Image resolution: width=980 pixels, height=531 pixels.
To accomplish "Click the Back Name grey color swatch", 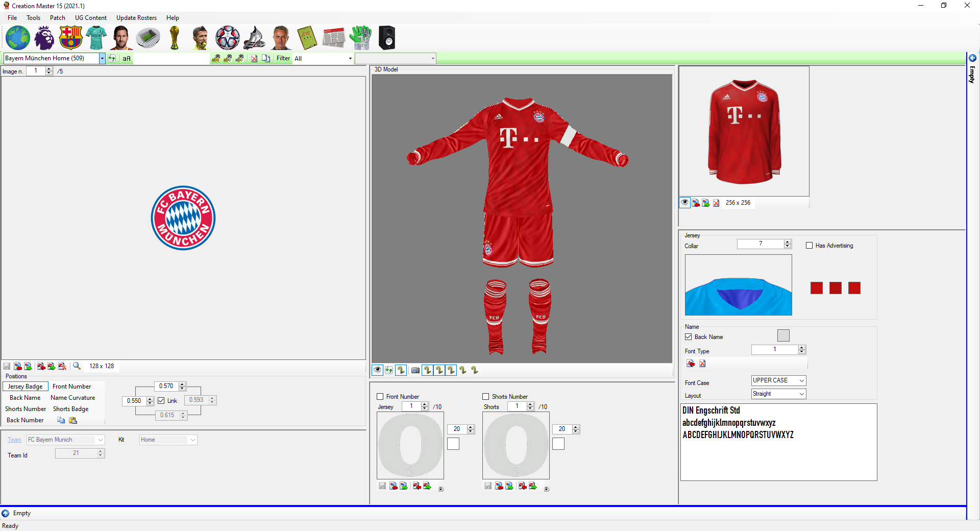I will point(783,335).
